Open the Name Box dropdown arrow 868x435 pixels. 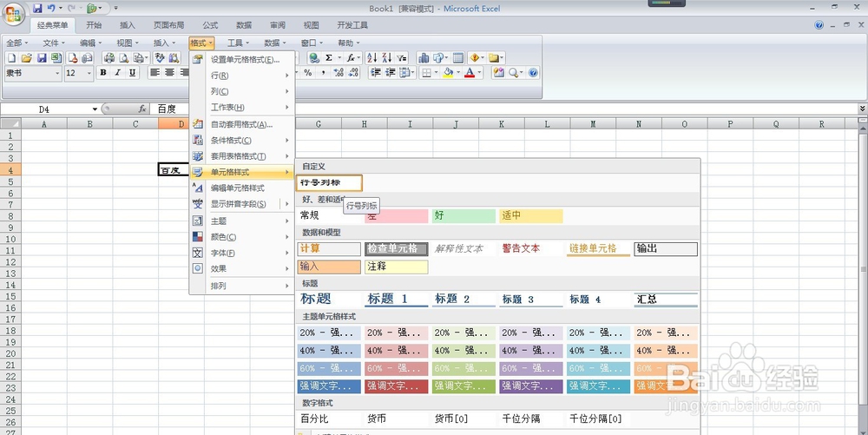click(95, 109)
